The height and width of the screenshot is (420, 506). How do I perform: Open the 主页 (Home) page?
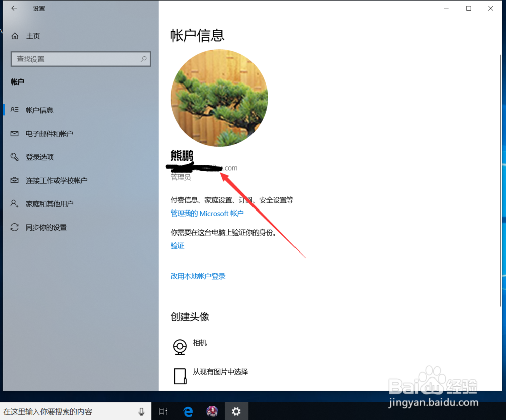(x=33, y=36)
